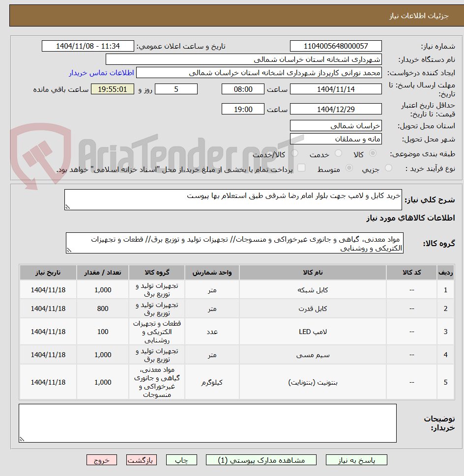Select the جزیی purchase type radio
The width and height of the screenshot is (464, 476).
[388, 168]
